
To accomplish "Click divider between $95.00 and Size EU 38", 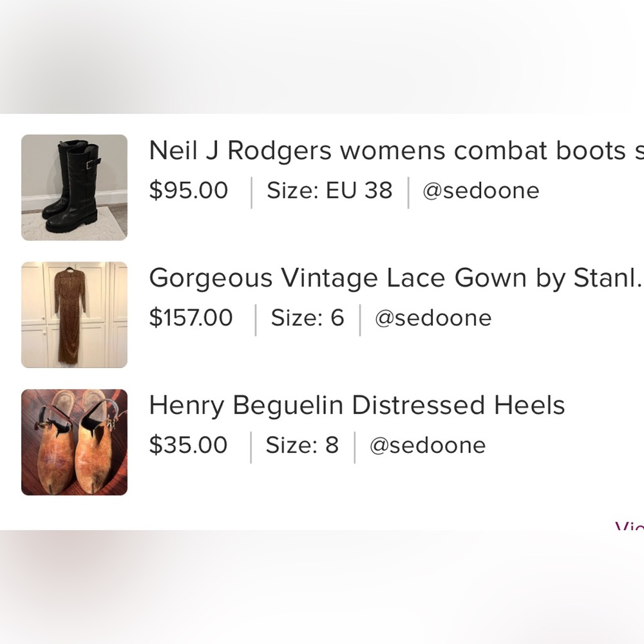I will coord(251,192).
